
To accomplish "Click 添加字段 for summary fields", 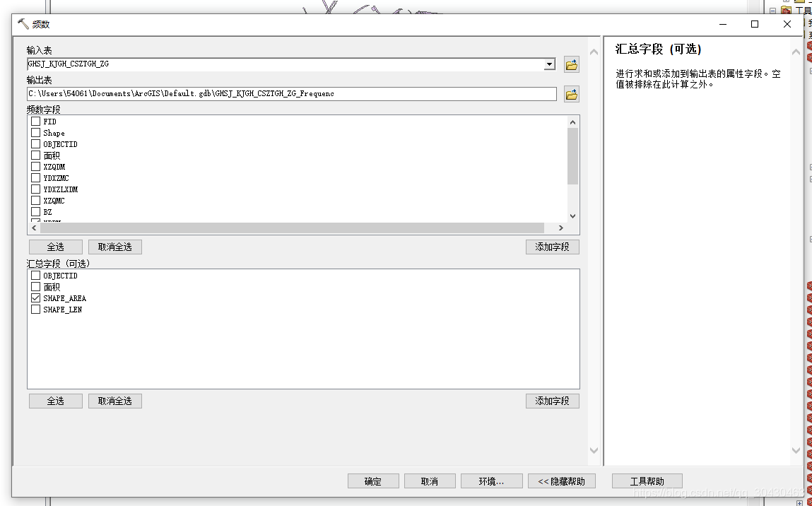I will pyautogui.click(x=553, y=401).
